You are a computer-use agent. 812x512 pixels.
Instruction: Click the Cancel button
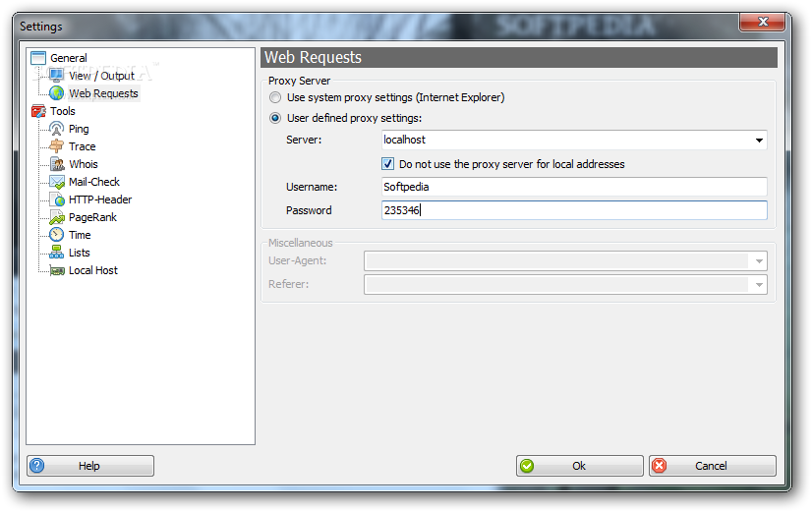712,466
